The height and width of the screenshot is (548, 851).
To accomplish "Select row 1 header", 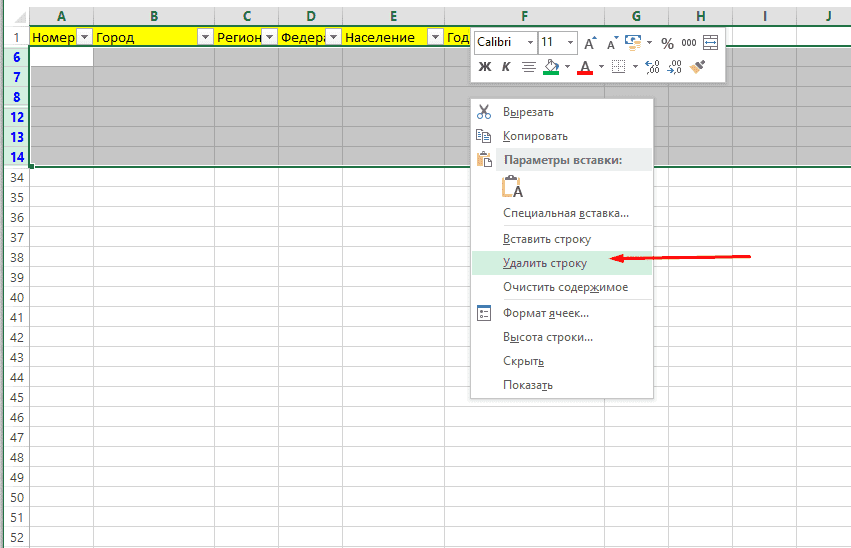I will pos(17,37).
